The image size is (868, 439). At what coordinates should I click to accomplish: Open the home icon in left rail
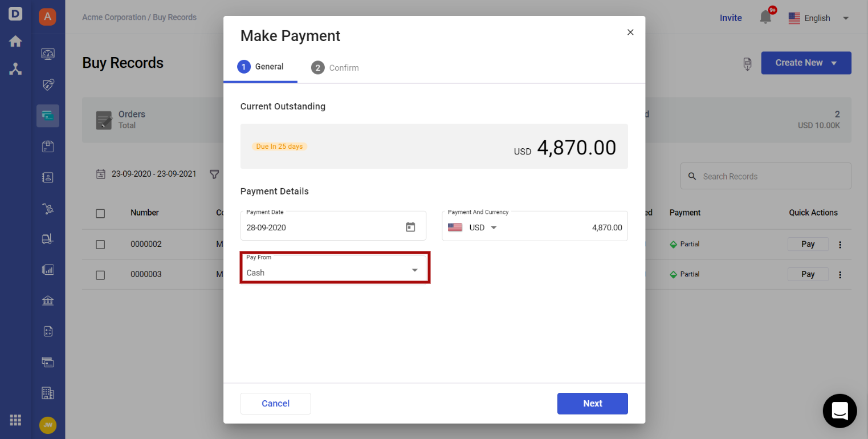click(15, 42)
